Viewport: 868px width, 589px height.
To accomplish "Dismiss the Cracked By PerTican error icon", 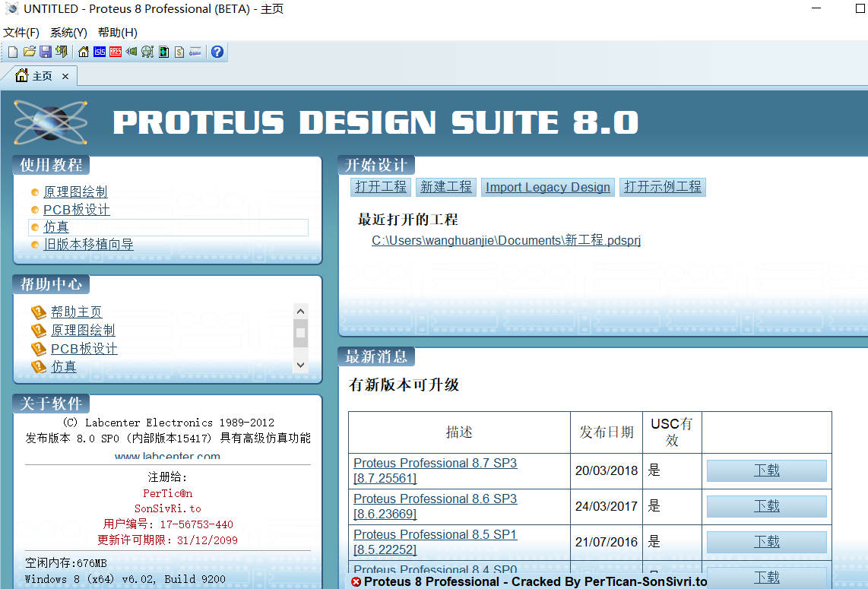I will click(356, 582).
